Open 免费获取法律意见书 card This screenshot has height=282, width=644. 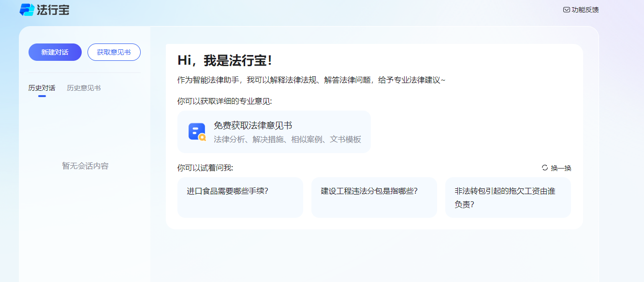[x=274, y=132]
